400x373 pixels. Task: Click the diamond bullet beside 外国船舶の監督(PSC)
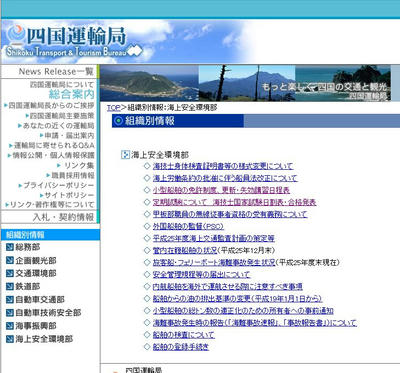pos(147,226)
